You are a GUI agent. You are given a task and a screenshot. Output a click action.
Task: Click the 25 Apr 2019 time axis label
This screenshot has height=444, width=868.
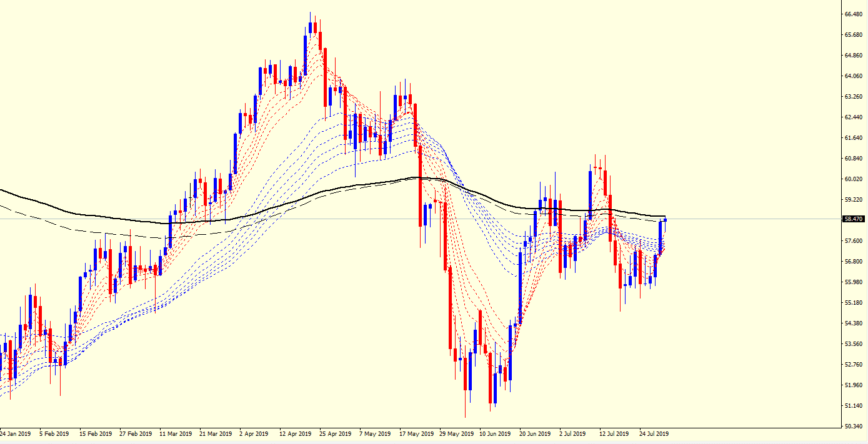336,434
